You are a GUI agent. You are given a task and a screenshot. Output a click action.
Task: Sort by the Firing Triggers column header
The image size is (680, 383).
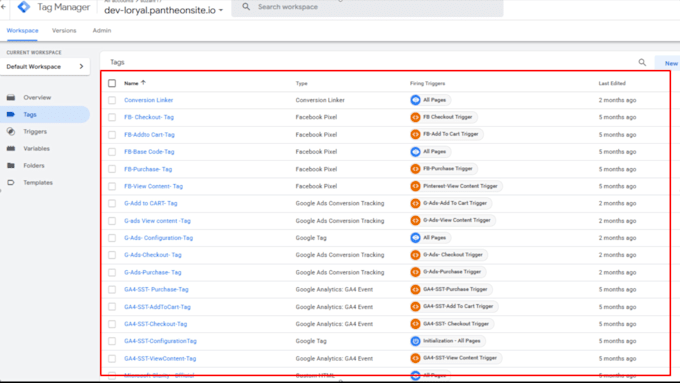428,83
